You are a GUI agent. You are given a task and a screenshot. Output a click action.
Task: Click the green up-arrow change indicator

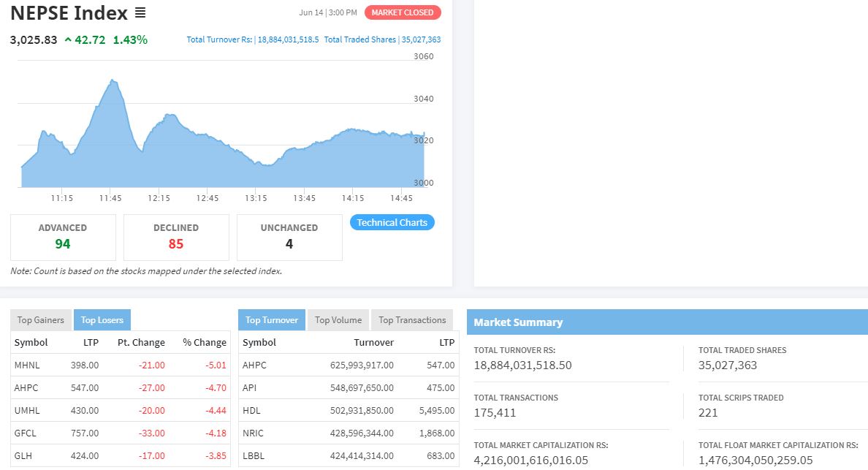[68, 40]
